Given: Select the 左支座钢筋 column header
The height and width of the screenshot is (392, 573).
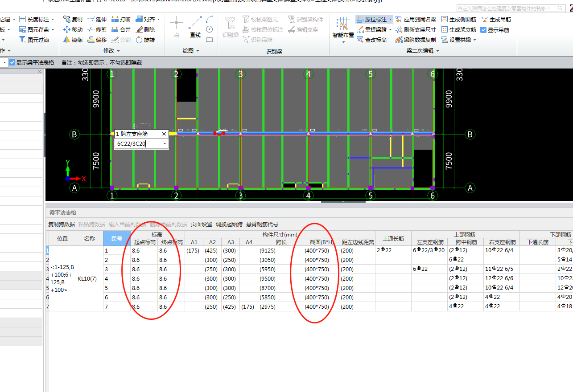Looking at the screenshot, I should [x=430, y=242].
